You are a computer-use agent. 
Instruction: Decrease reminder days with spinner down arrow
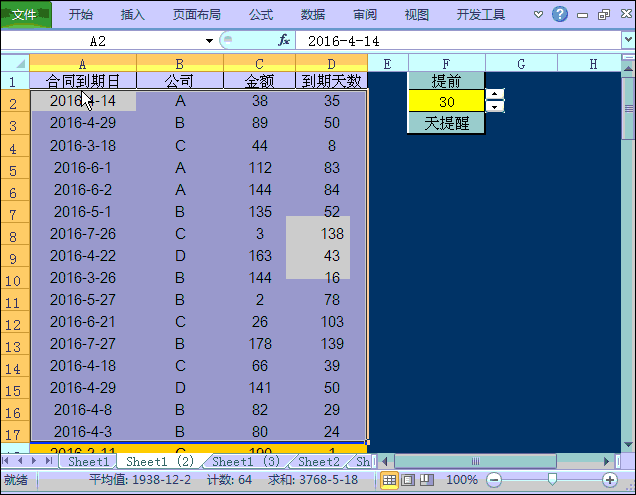tap(495, 106)
